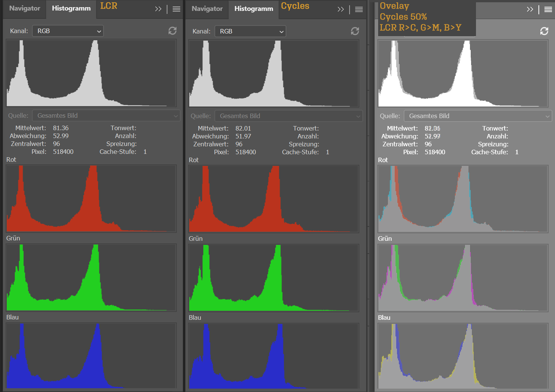555x392 pixels.
Task: Refresh the right overlay histogram panel
Action: tap(544, 31)
